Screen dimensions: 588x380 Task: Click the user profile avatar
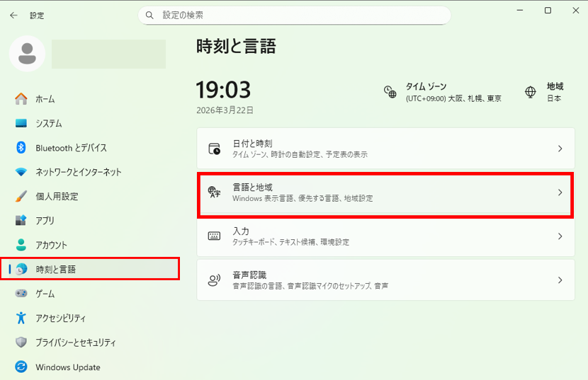pos(28,54)
